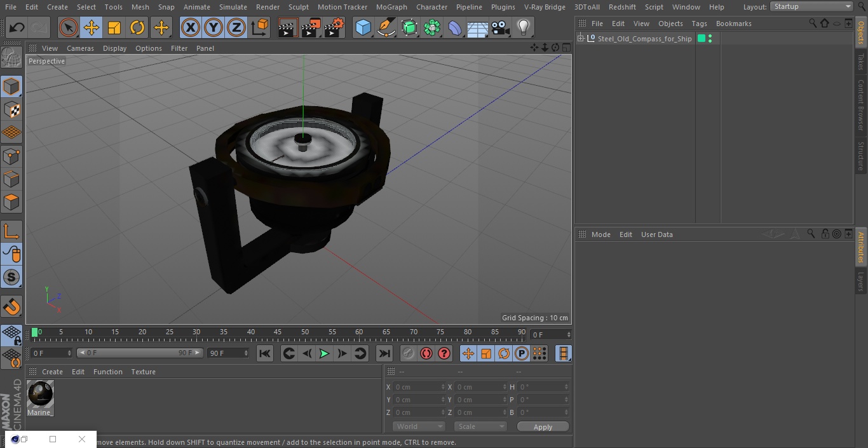868x448 pixels.
Task: Click the search icon in menu bar
Action: point(861,7)
